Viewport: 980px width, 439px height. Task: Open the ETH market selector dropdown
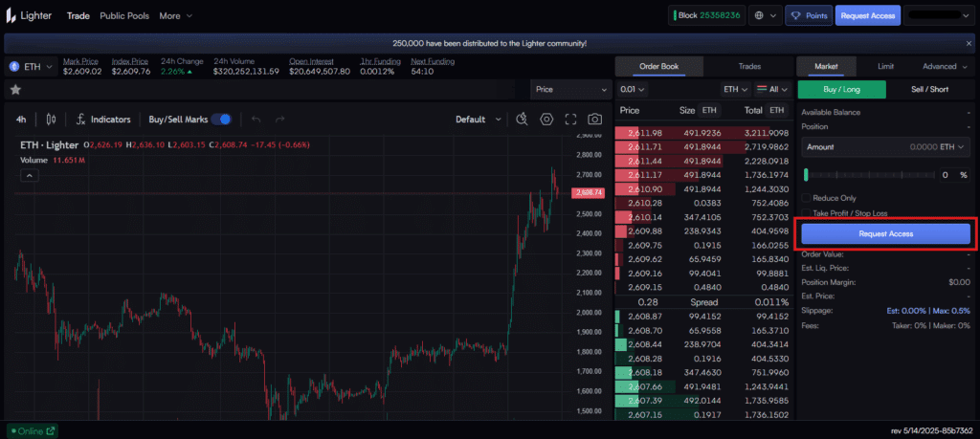[32, 66]
